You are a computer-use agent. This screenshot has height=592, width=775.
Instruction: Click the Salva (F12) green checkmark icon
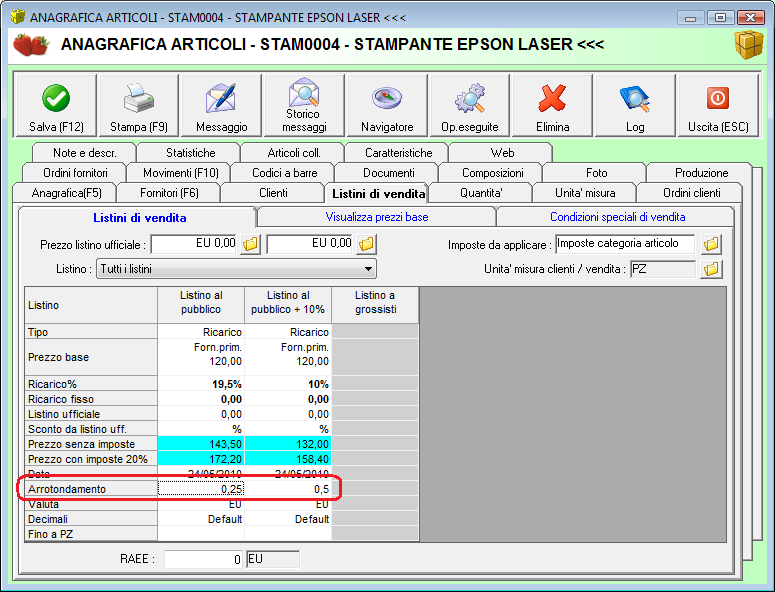tap(55, 98)
